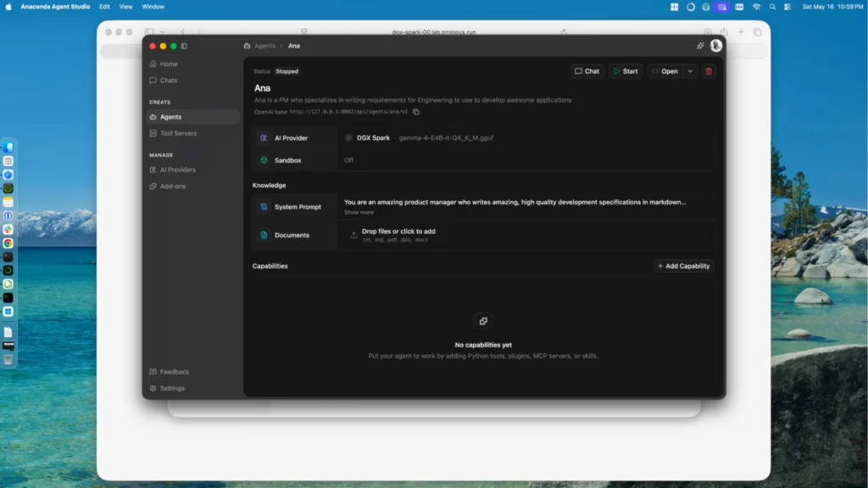Click Safari's back arrow
The width and height of the screenshot is (868, 488).
coord(183,32)
